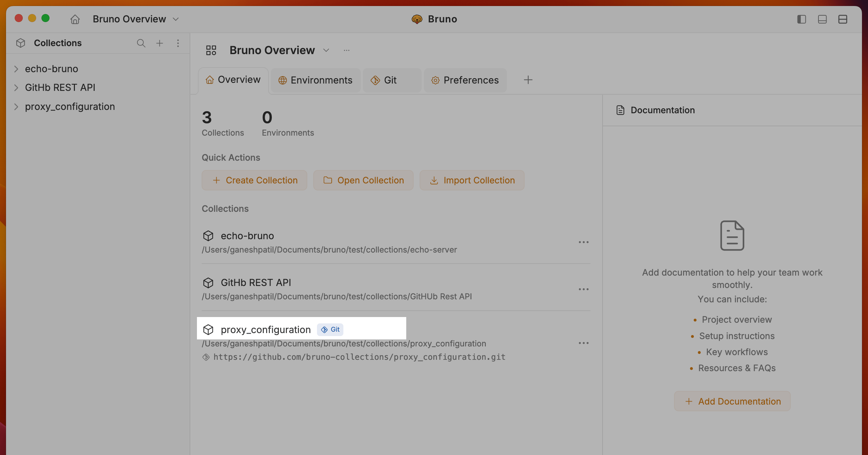This screenshot has height=455, width=868.
Task: Click the Key workflows bullet text
Action: pyautogui.click(x=737, y=352)
